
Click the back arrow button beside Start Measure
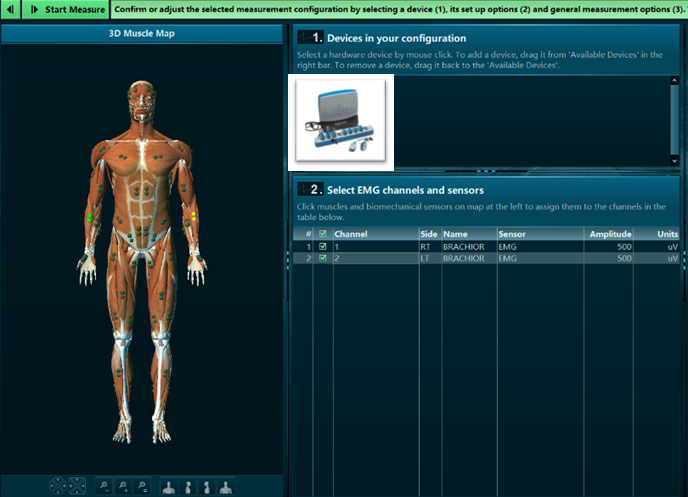click(10, 9)
